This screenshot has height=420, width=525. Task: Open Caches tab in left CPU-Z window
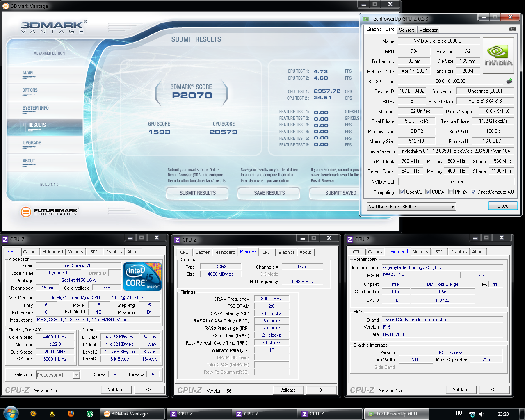pos(30,252)
